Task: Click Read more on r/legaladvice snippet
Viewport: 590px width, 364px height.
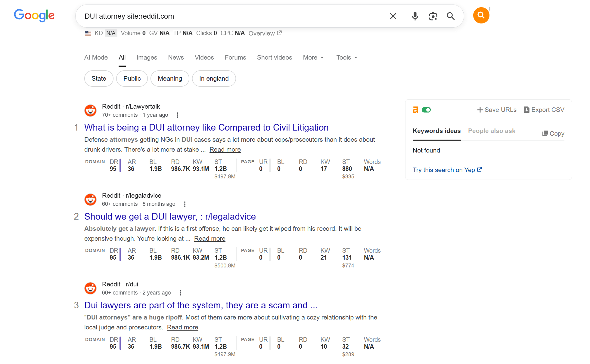Action: pos(210,239)
